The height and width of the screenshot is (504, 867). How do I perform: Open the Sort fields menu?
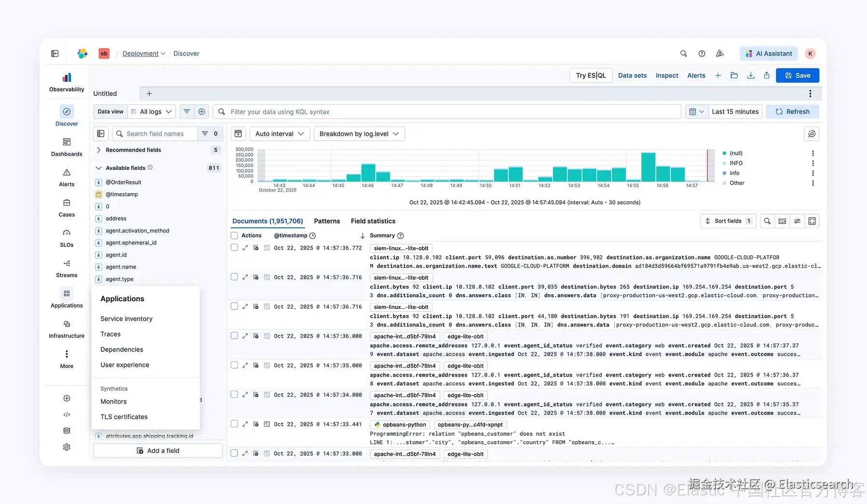click(x=728, y=221)
